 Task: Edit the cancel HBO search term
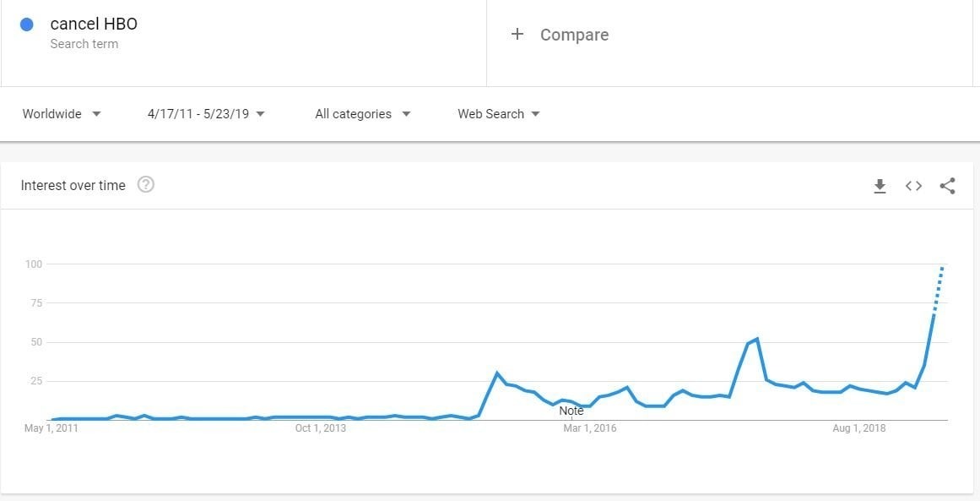(x=94, y=25)
